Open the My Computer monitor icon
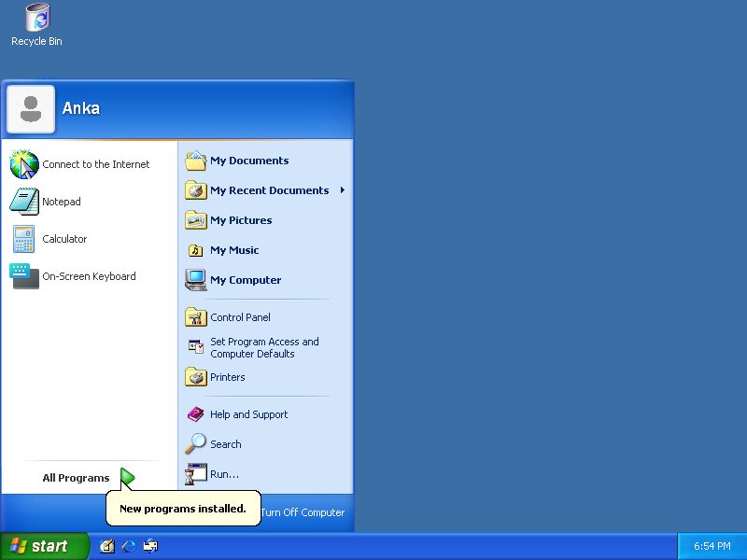 [x=196, y=280]
